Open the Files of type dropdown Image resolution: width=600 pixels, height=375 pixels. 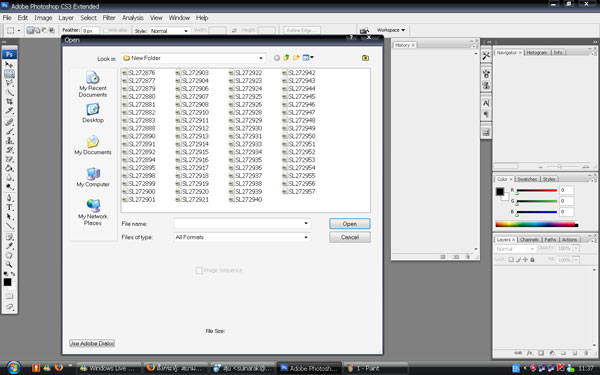pos(242,237)
